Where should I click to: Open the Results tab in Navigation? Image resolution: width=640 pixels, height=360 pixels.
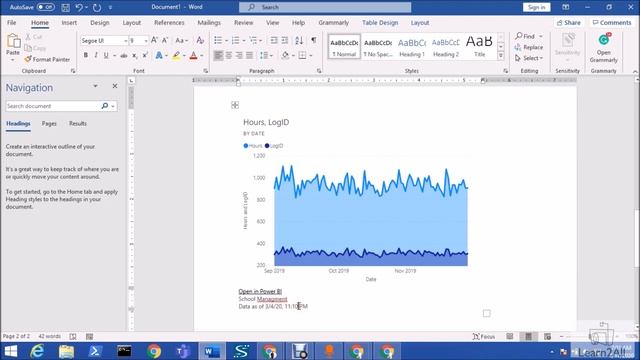point(78,124)
